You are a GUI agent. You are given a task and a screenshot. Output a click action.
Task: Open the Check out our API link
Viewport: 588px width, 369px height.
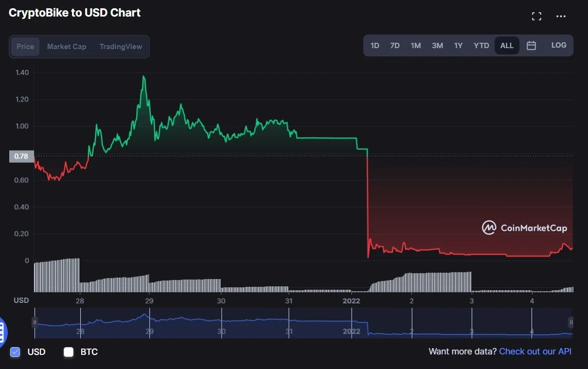535,351
